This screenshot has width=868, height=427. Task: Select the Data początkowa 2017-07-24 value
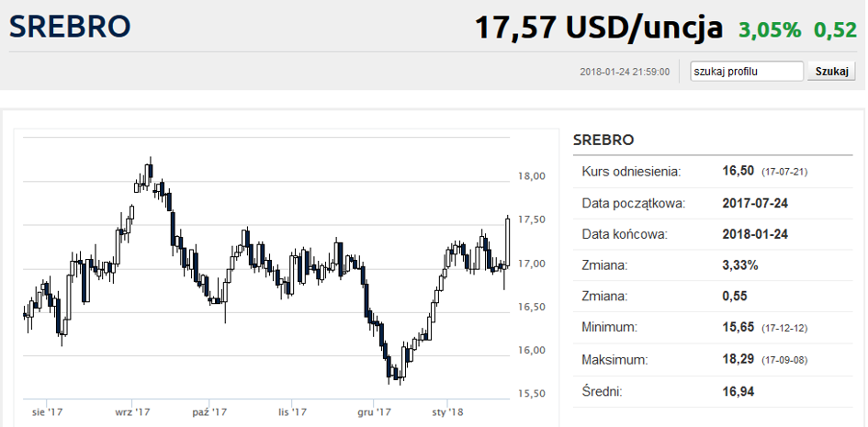tap(756, 202)
